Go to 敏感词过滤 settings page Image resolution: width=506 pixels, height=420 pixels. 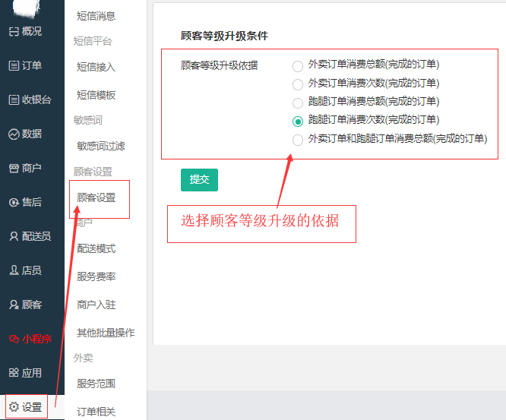101,146
